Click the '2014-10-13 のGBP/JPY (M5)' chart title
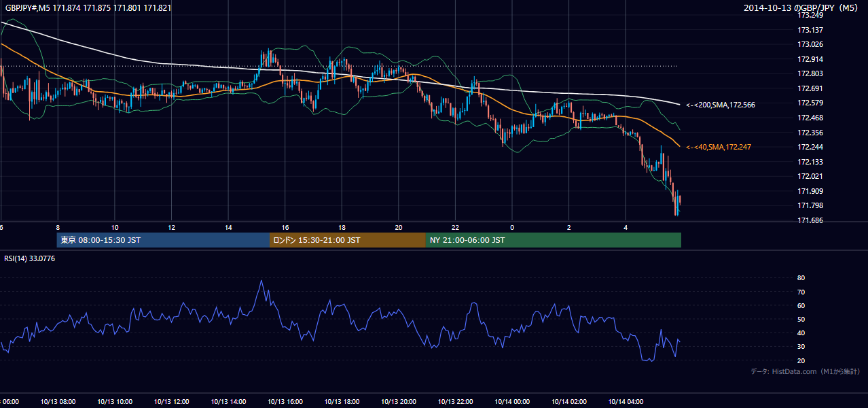Screen dimensions: 868x408 [801, 8]
